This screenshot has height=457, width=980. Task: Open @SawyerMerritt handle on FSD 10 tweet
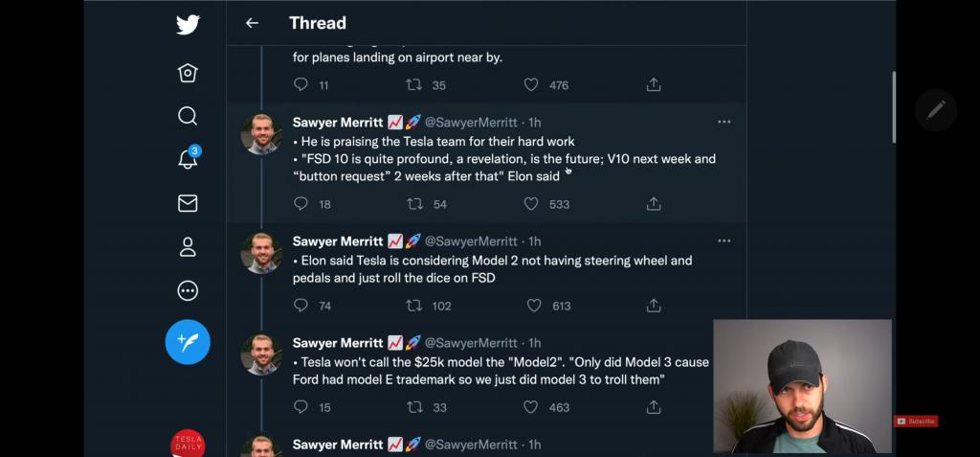pos(471,123)
